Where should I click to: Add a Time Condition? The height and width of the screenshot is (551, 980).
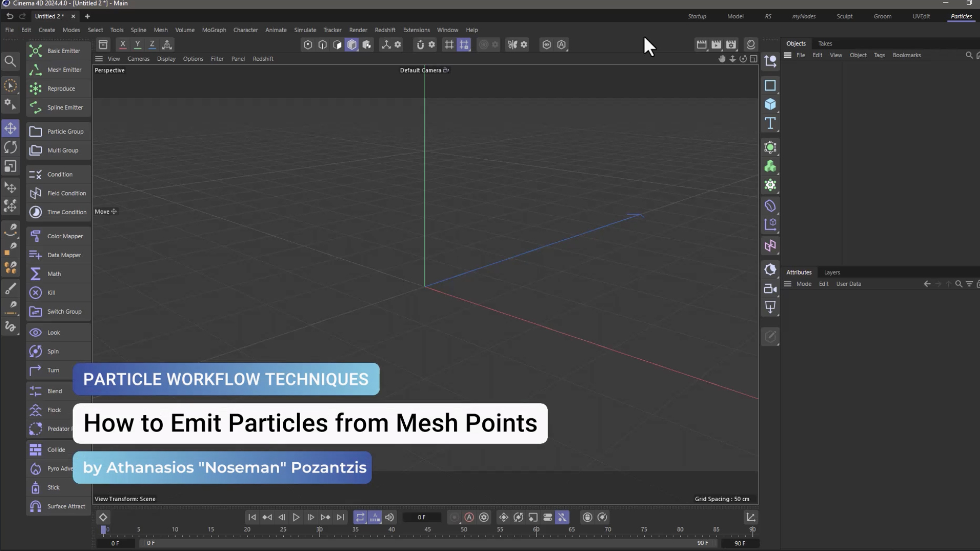[59, 212]
